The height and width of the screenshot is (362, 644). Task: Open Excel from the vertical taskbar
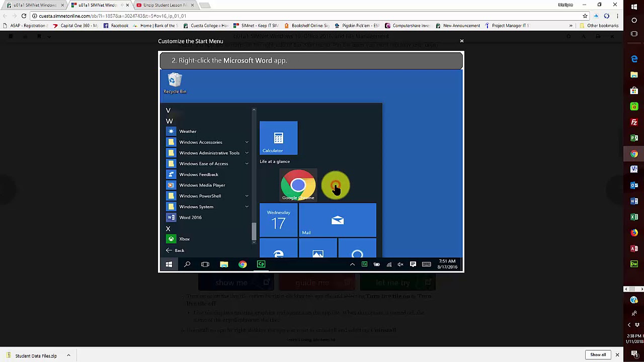[634, 217]
